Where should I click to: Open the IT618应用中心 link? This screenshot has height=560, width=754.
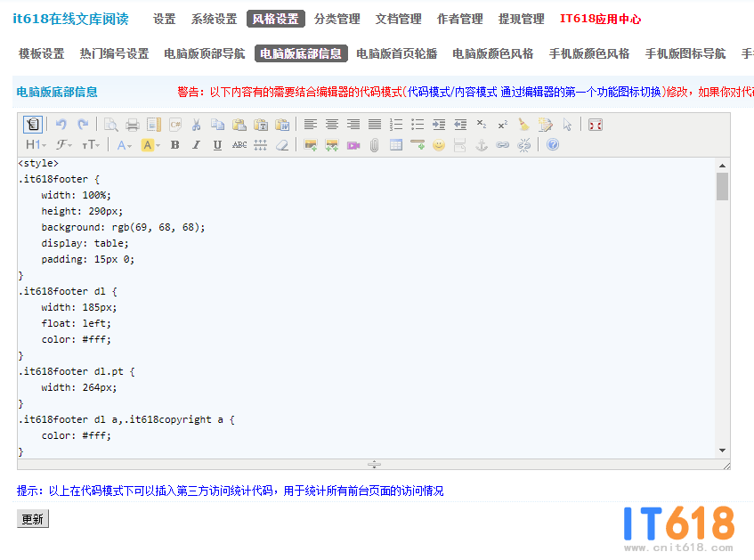pyautogui.click(x=600, y=19)
